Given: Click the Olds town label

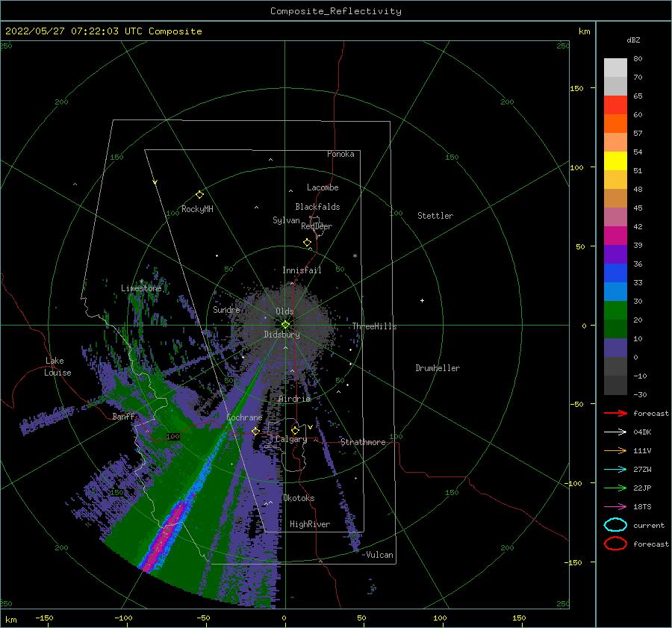Looking at the screenshot, I should (284, 311).
